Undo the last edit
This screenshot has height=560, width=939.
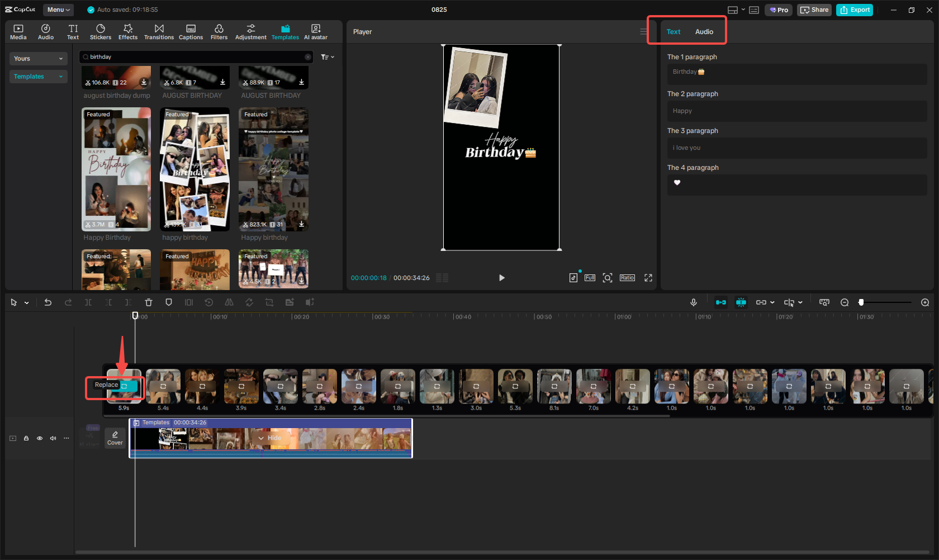click(48, 302)
